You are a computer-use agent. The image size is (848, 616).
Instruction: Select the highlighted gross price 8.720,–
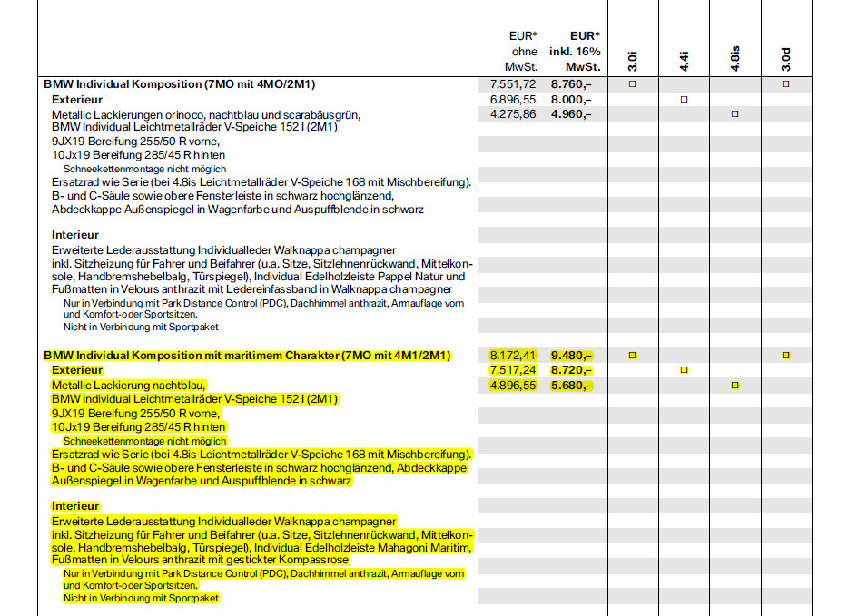(572, 370)
